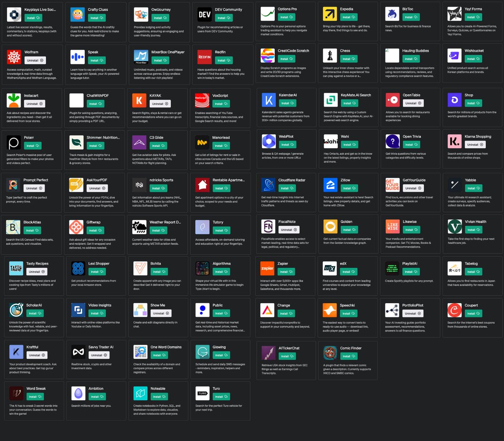Click the DEV Community logo icon

coord(205,14)
